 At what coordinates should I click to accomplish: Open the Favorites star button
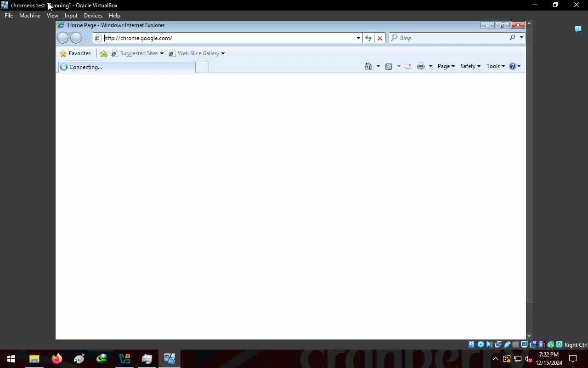[x=75, y=53]
